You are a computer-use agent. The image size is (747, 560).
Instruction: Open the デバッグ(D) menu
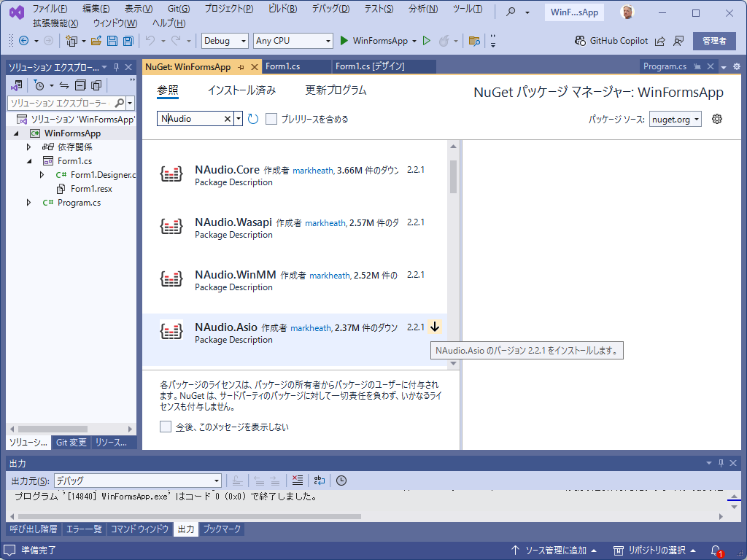tap(330, 9)
